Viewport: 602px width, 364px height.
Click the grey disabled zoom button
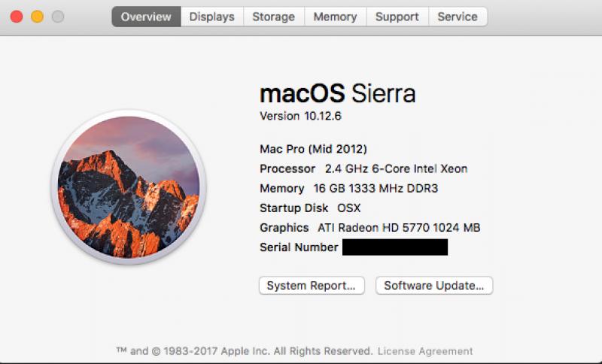[x=58, y=17]
